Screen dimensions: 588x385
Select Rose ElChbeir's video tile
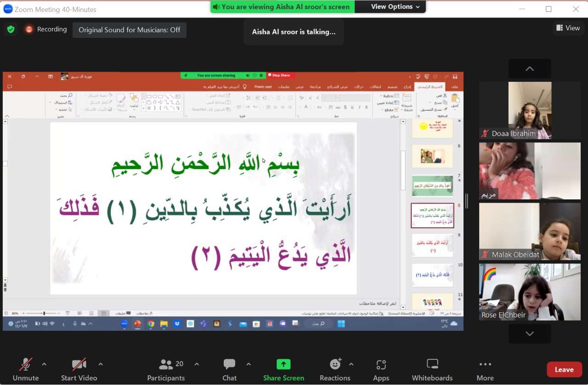(x=530, y=292)
